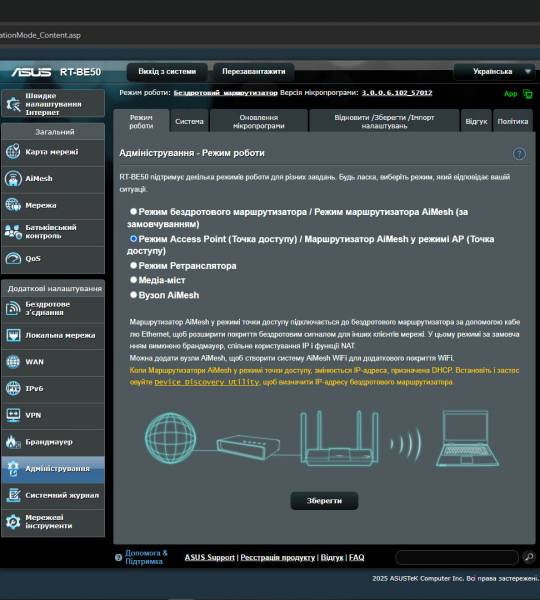Open the Оновлення мікропрограми tab
The image size is (540, 600).
[259, 121]
